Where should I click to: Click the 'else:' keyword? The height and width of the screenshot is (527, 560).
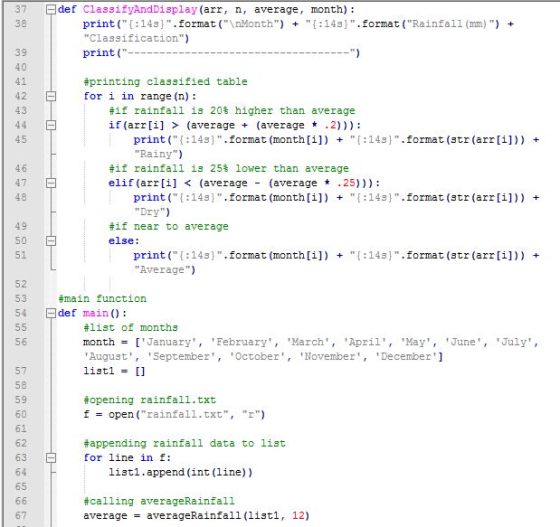pyautogui.click(x=124, y=241)
